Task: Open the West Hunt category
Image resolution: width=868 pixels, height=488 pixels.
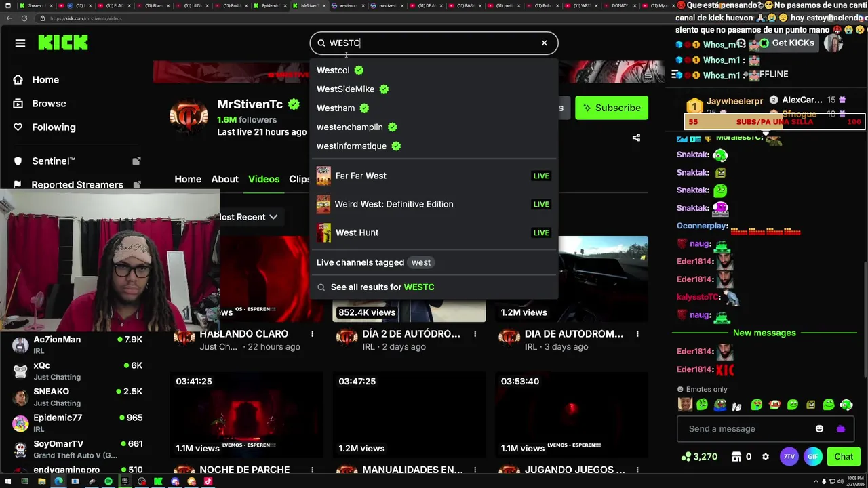Action: tap(434, 232)
